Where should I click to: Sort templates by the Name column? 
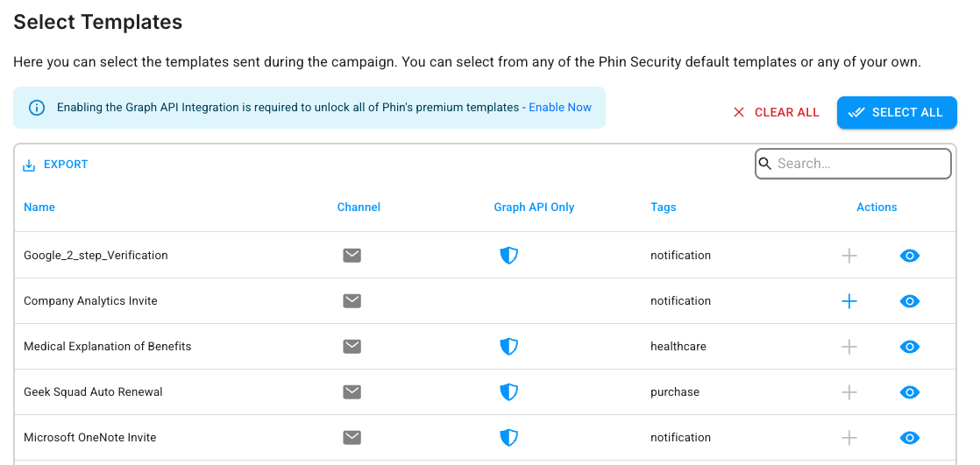click(x=39, y=208)
